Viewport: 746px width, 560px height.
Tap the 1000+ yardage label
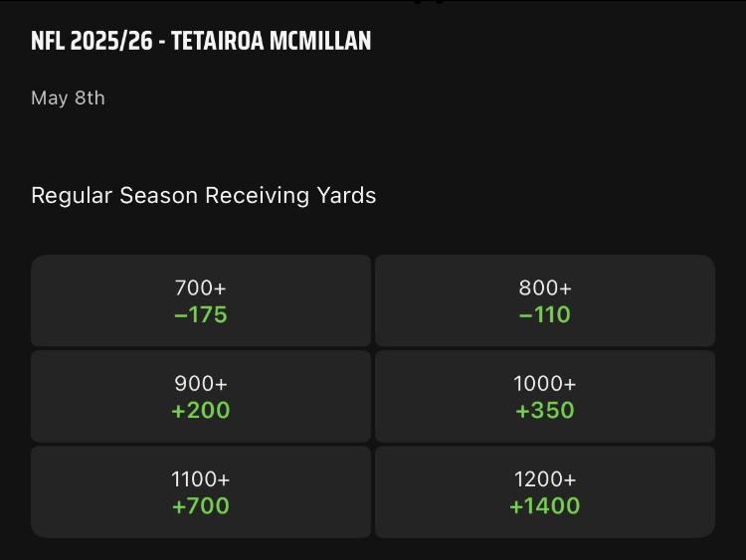(544, 384)
